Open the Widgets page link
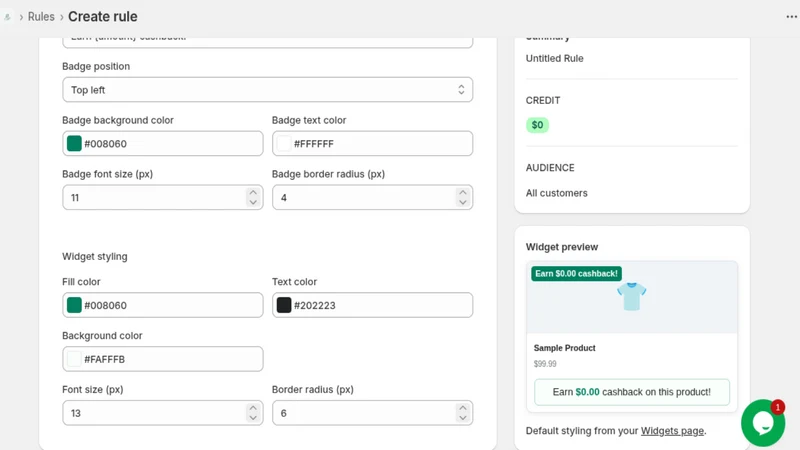Viewport: 800px width, 450px height. 672,431
